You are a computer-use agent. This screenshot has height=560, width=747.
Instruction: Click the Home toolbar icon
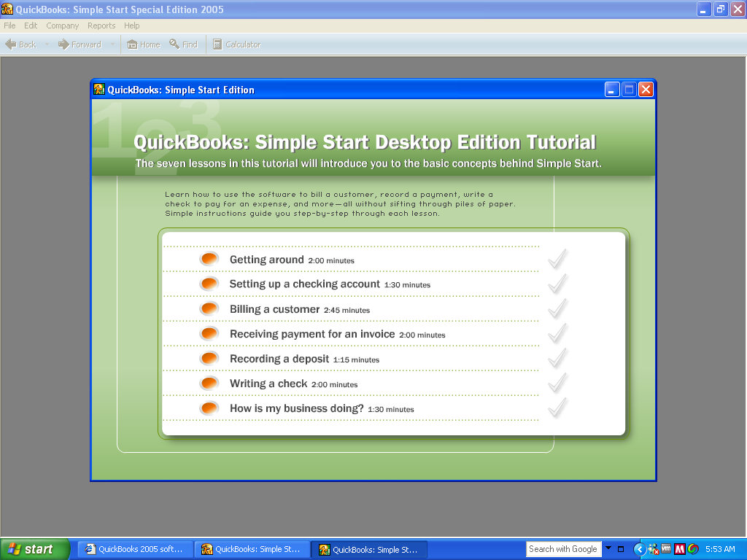[x=132, y=44]
